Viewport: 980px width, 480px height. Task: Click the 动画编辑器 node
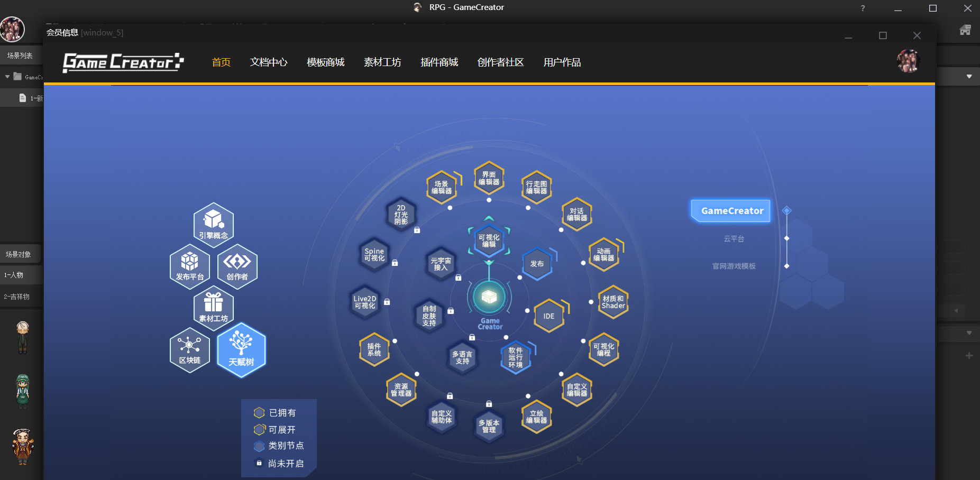click(604, 254)
